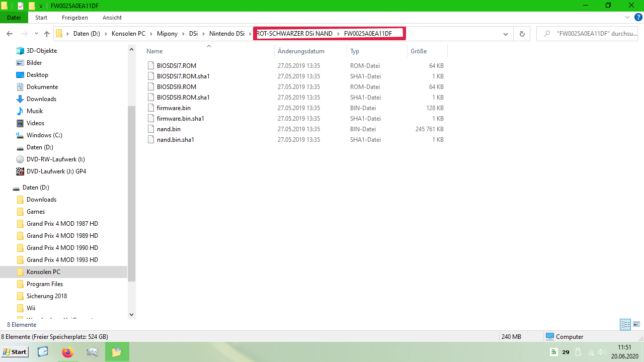Switch to large thumbnails view in status bar

pyautogui.click(x=636, y=325)
